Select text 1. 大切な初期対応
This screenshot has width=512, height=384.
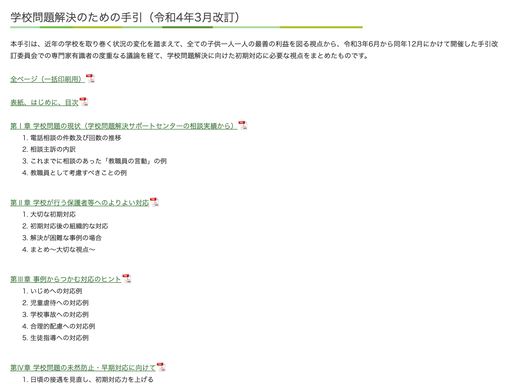tap(49, 214)
